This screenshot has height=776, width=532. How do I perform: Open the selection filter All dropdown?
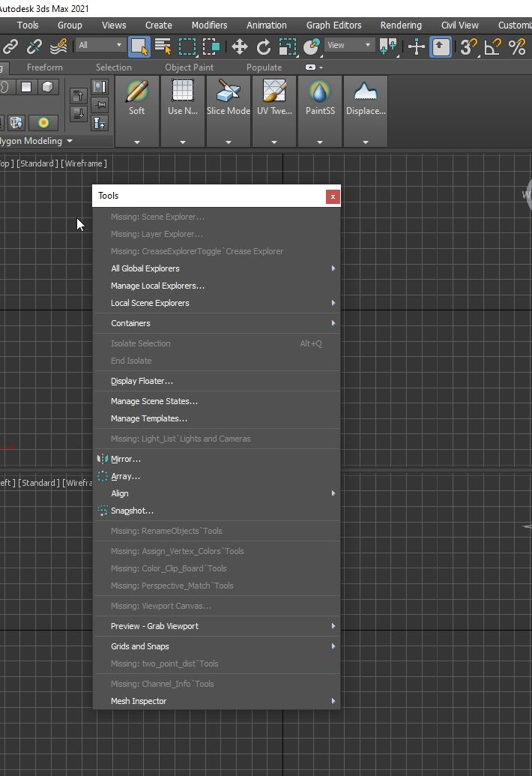(x=100, y=46)
